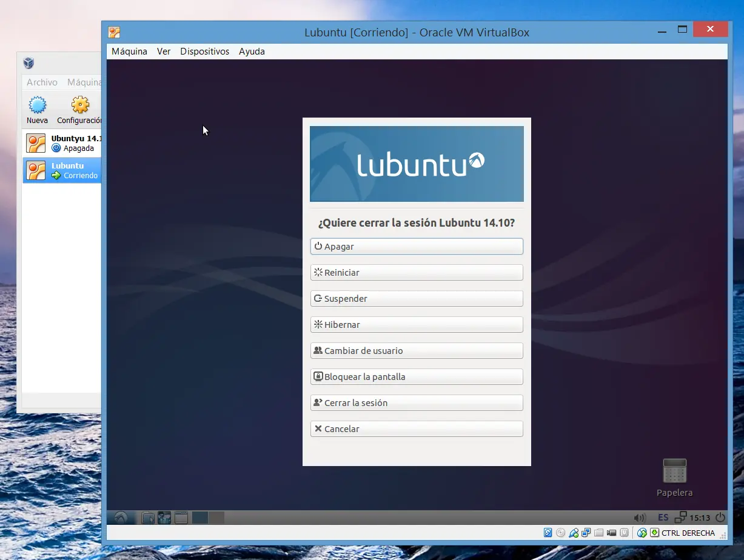Image resolution: width=744 pixels, height=560 pixels.
Task: Open the Ver menu in VirtualBox
Action: (x=163, y=52)
